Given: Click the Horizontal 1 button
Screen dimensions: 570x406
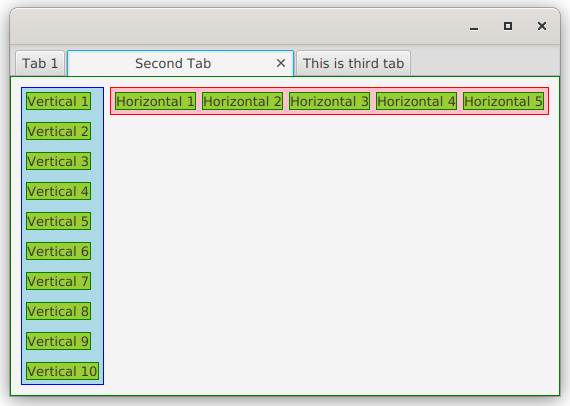Looking at the screenshot, I should (x=156, y=101).
